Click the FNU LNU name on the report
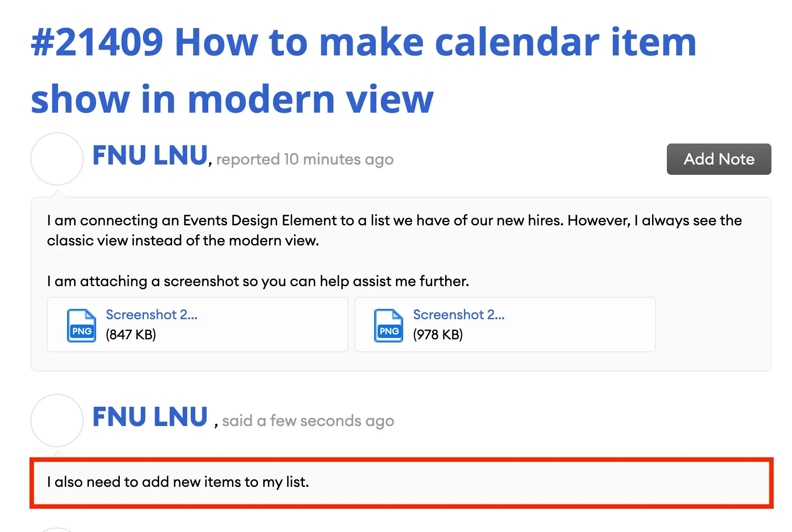Viewport: 792px width, 532px height. [x=150, y=155]
